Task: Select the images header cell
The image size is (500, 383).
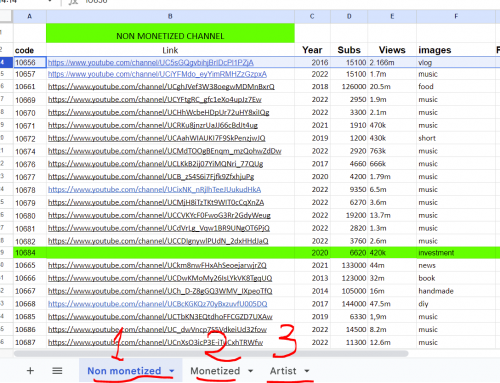Action: (x=456, y=50)
